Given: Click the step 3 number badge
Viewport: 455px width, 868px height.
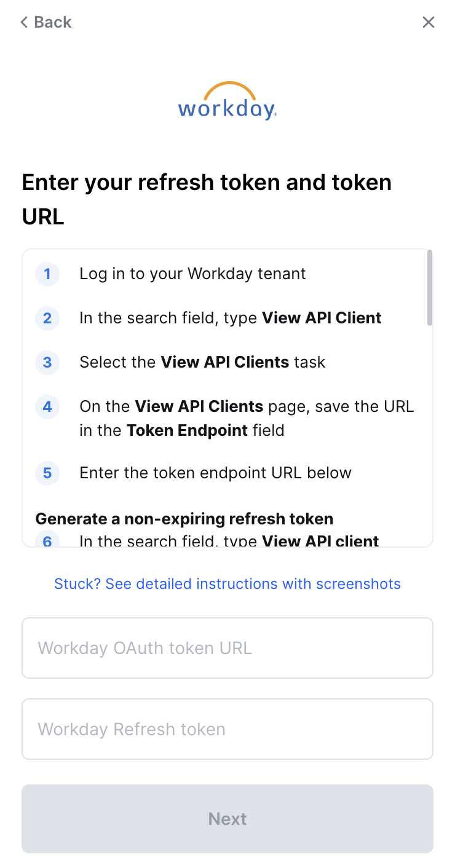Looking at the screenshot, I should [x=47, y=363].
